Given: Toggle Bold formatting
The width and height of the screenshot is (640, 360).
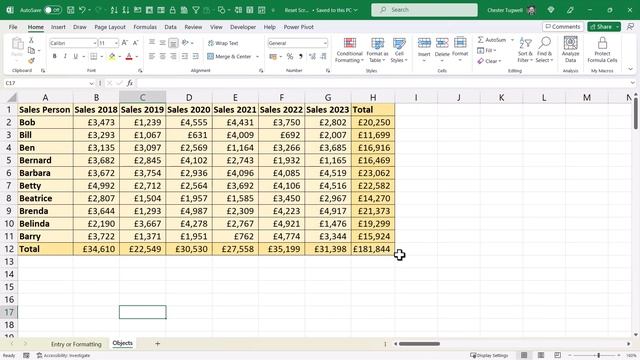Looking at the screenshot, I should (54, 56).
